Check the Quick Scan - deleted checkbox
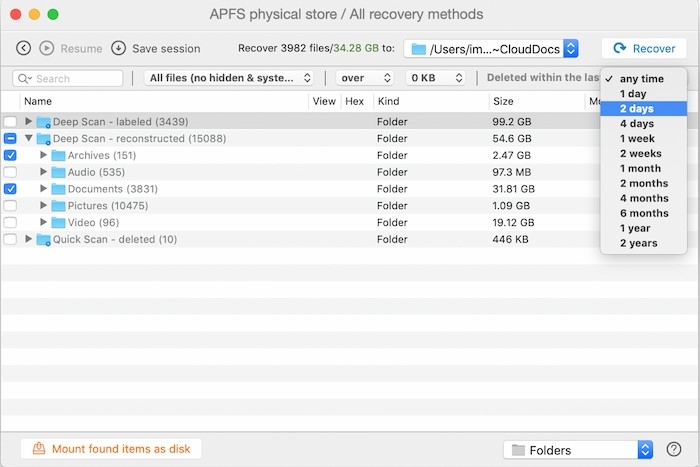 pyautogui.click(x=10, y=239)
